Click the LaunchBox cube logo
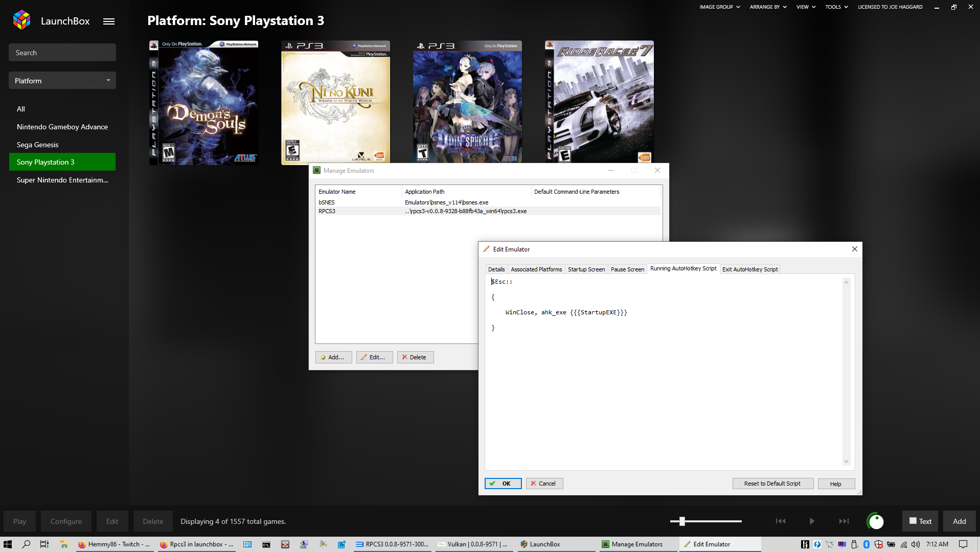Screen dimensions: 980x552 click(x=21, y=20)
